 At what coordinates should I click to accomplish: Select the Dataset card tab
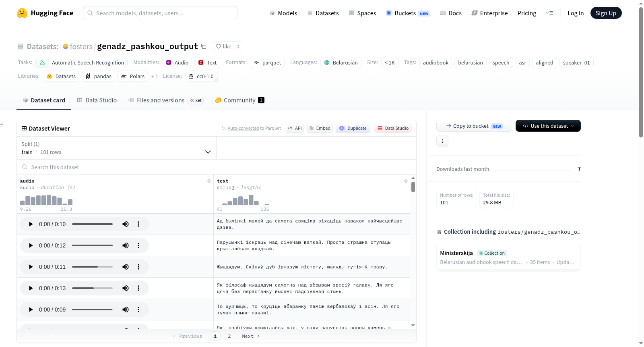coord(44,100)
